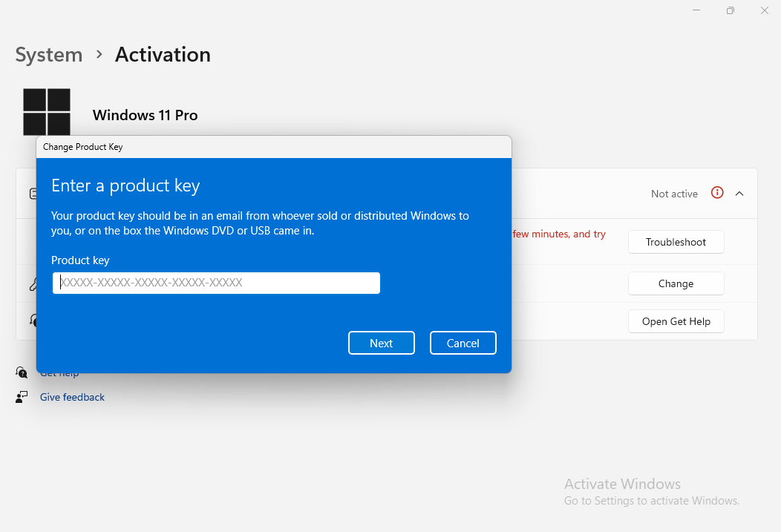Click the Change product key button
This screenshot has width=781, height=532.
click(676, 283)
